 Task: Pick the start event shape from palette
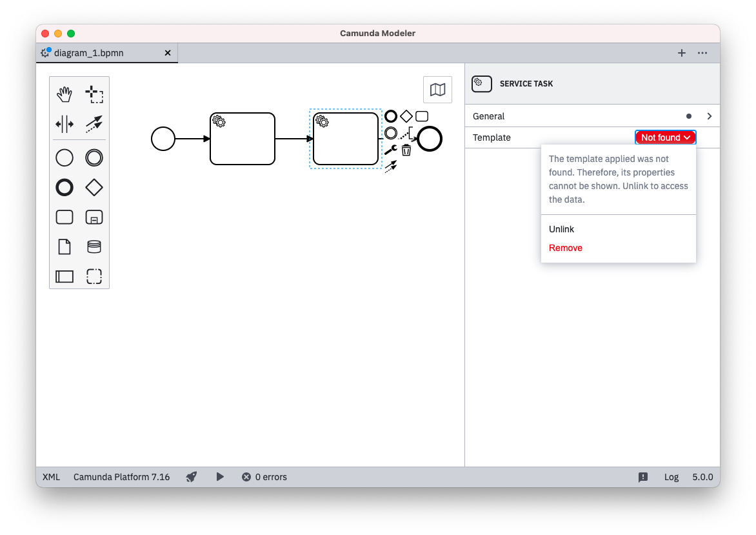click(x=65, y=157)
